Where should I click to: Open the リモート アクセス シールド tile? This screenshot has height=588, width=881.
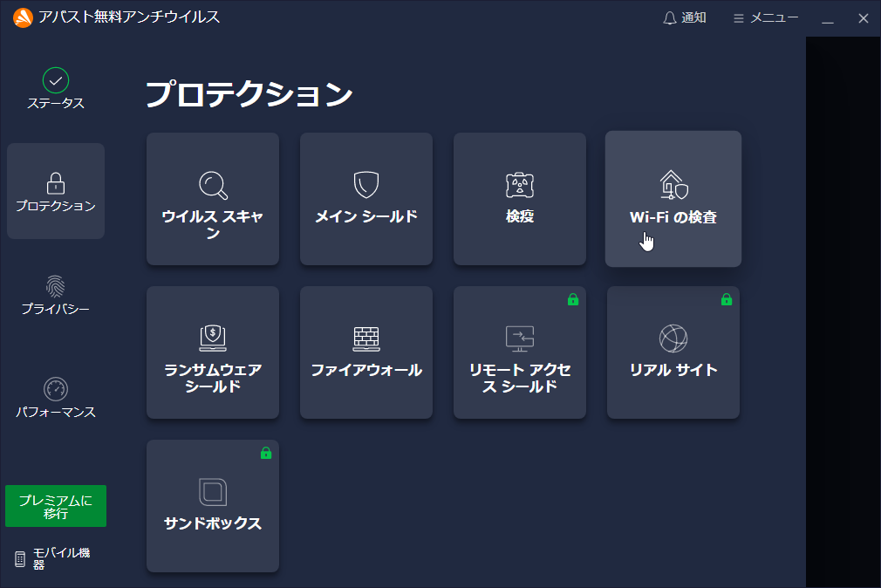tap(519, 352)
